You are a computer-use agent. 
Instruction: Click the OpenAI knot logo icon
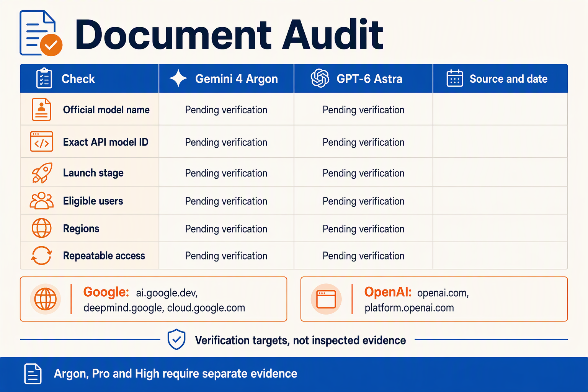[320, 78]
